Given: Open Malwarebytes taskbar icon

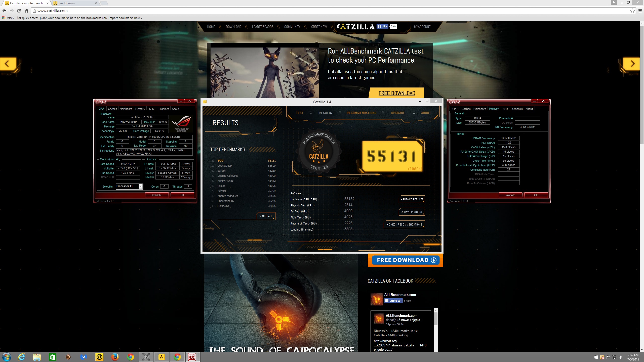Looking at the screenshot, I should pyautogui.click(x=84, y=357).
